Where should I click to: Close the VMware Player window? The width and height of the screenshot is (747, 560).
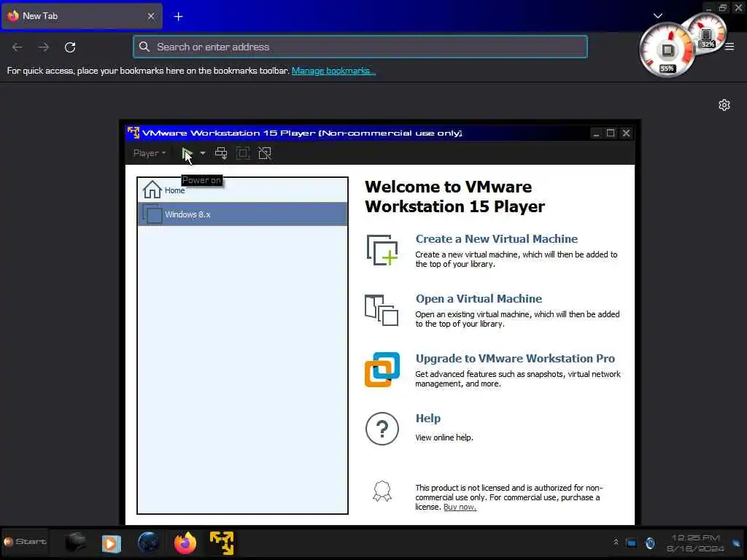click(626, 133)
